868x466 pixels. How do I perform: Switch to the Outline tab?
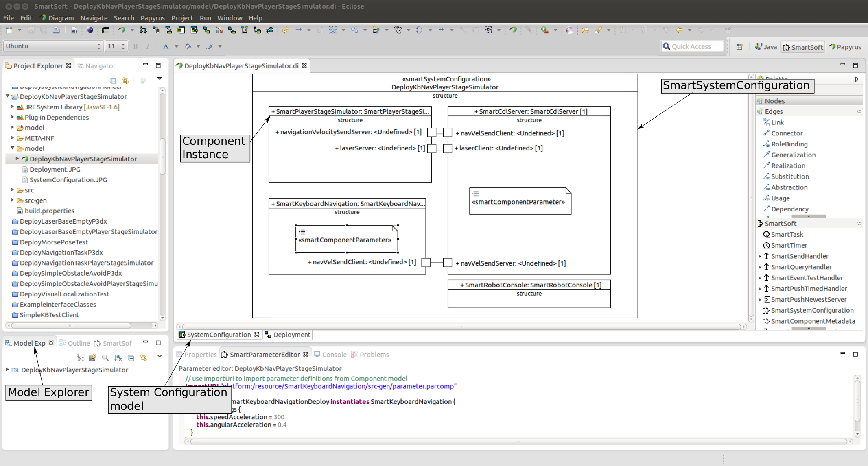(x=74, y=343)
